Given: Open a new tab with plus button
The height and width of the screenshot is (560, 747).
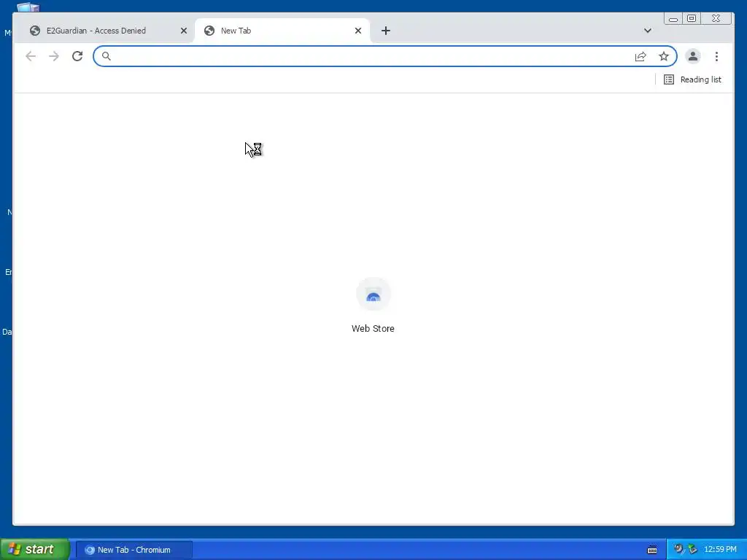Looking at the screenshot, I should [386, 31].
